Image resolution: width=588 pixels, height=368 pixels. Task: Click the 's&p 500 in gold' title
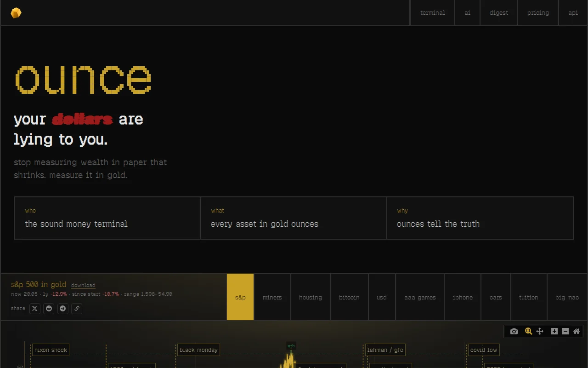pos(39,285)
